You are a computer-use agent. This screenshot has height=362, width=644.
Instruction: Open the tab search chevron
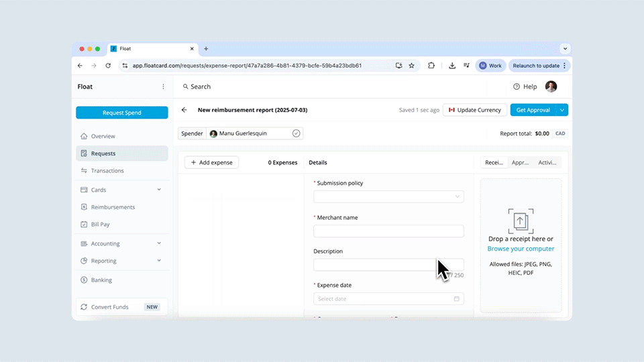[565, 49]
